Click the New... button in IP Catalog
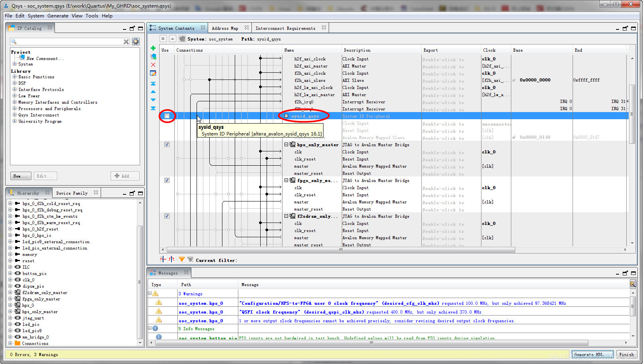This screenshot has width=643, height=364. 21,176
